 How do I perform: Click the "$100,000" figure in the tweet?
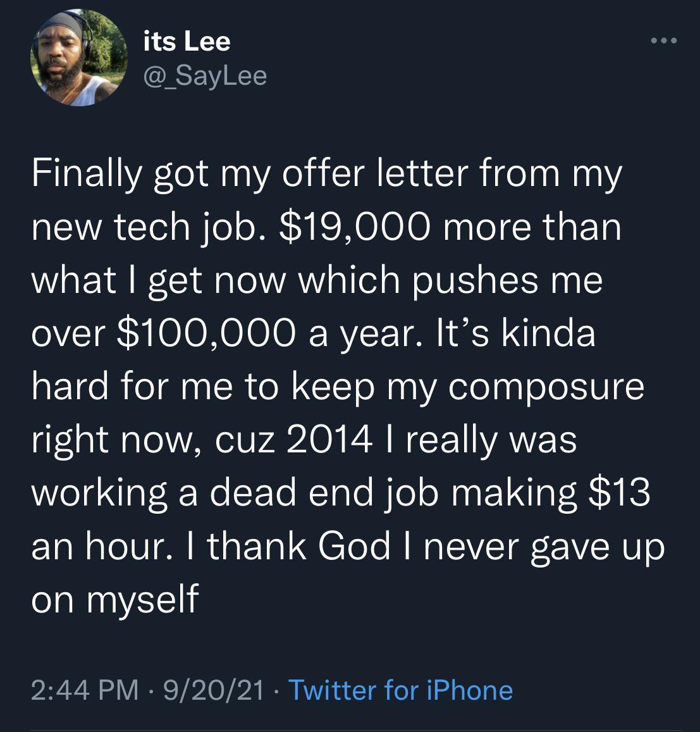pos(206,333)
